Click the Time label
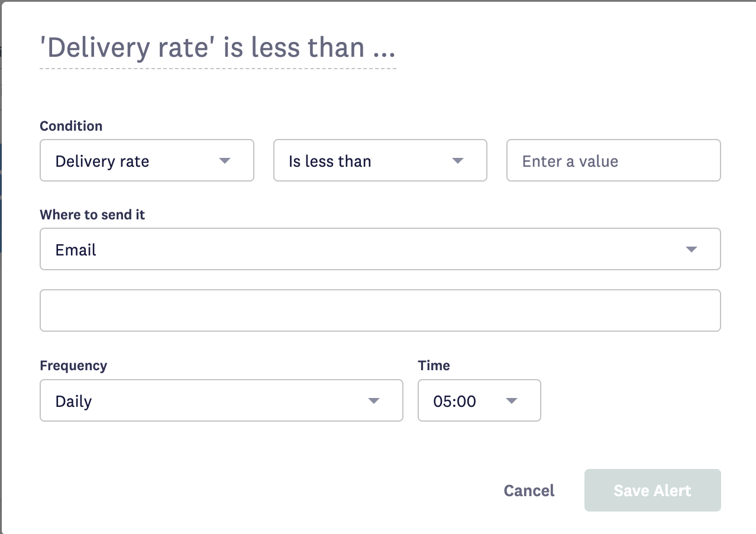Screen dimensions: 756x534 [x=434, y=365]
